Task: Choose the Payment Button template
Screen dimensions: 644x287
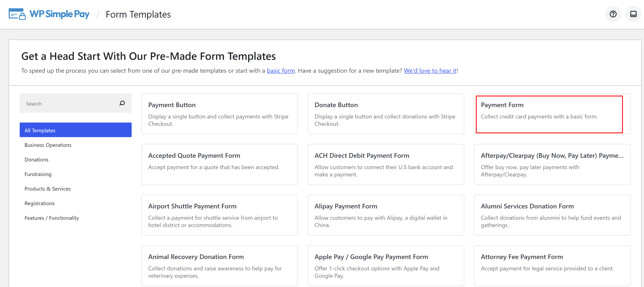Action: (x=219, y=114)
